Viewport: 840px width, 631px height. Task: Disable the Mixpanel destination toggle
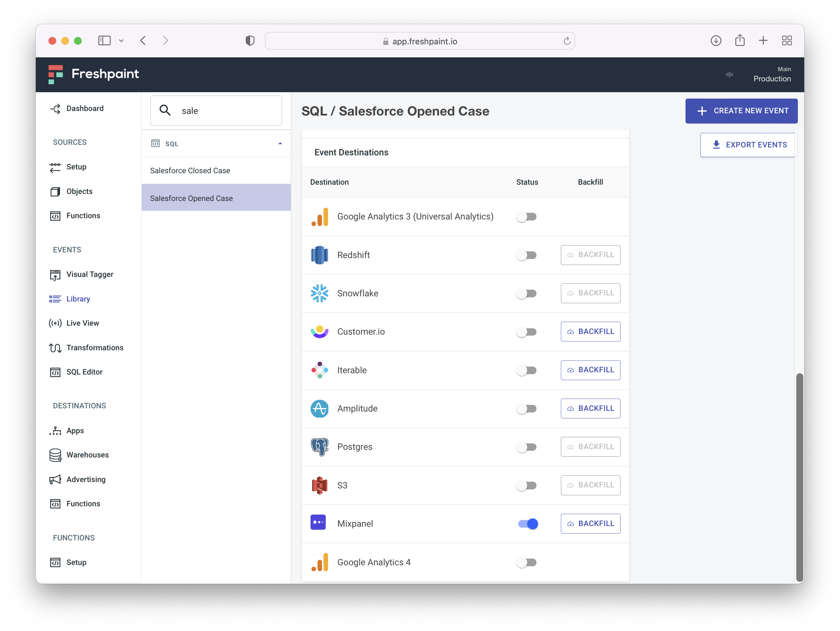pos(528,524)
